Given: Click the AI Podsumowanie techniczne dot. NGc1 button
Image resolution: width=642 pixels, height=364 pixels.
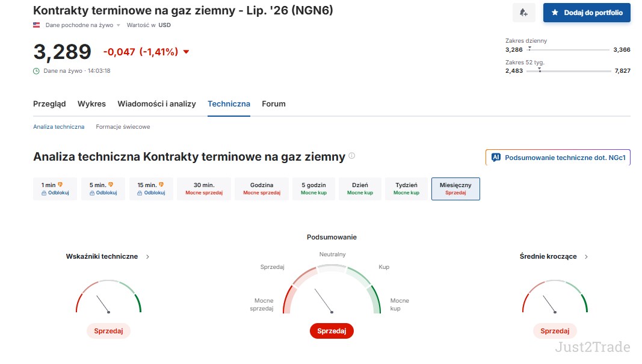Looking at the screenshot, I should (x=558, y=158).
